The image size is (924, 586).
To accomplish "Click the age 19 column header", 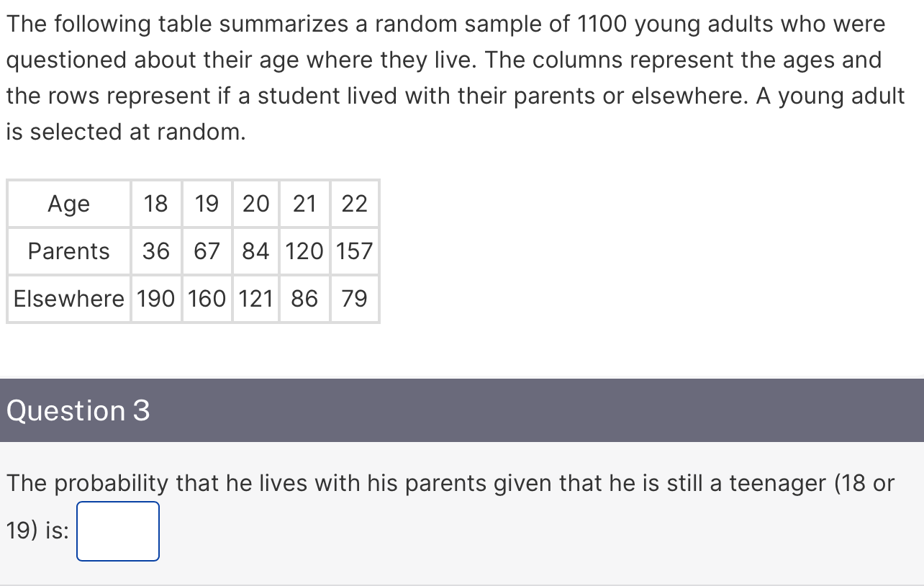I will 207,204.
